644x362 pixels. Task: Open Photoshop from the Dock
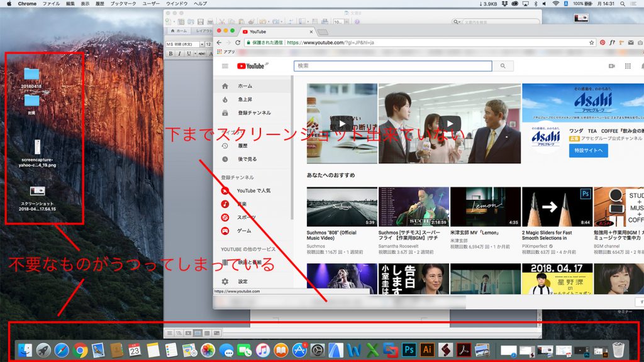point(409,350)
